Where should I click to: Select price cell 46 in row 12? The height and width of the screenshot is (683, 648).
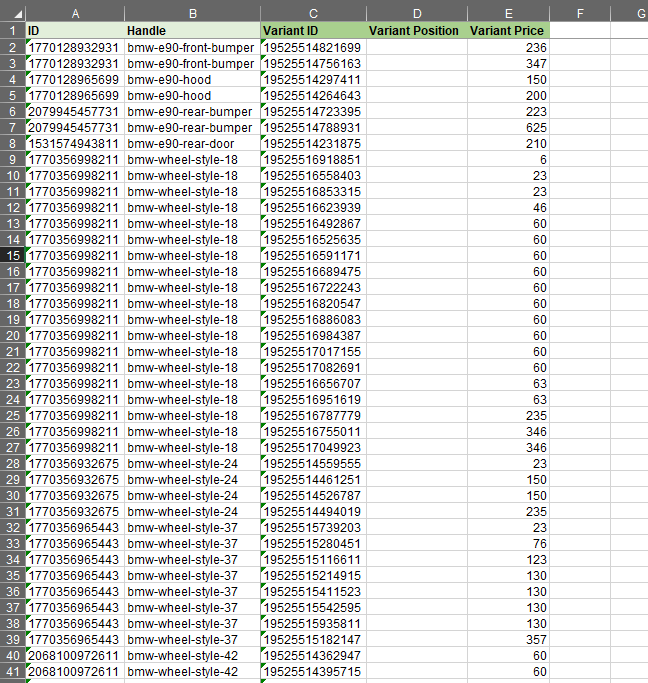click(x=509, y=208)
